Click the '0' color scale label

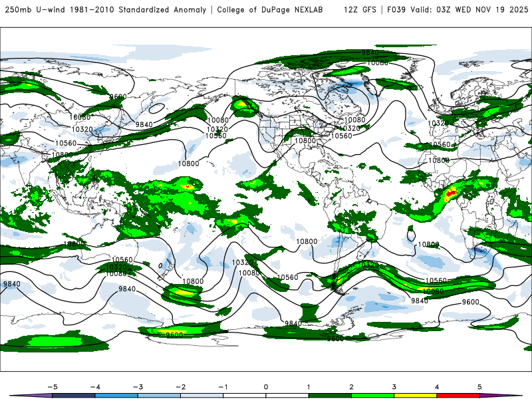(x=266, y=387)
